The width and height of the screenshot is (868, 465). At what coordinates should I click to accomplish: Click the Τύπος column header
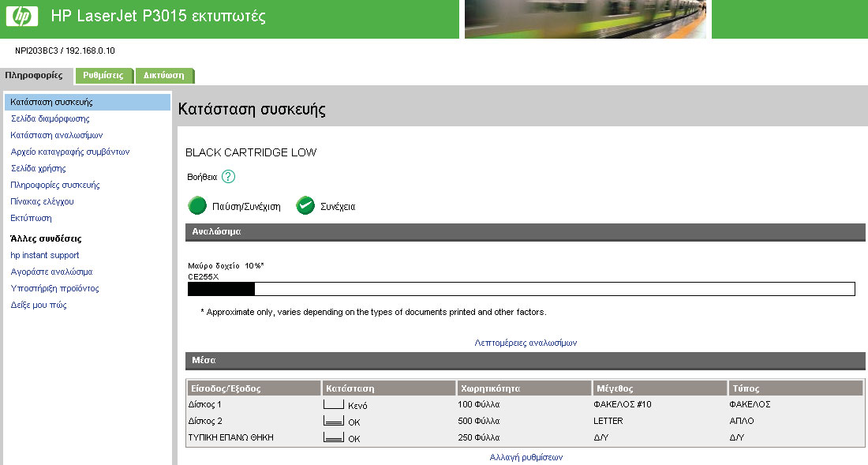tap(795, 388)
